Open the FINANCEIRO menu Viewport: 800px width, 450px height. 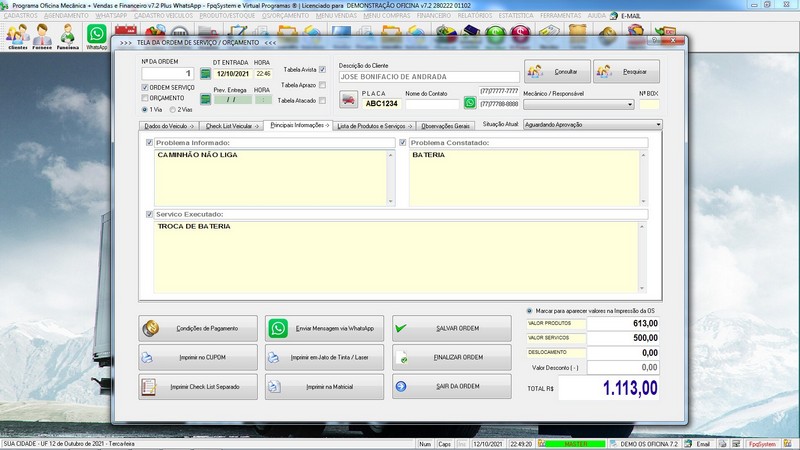coord(434,16)
